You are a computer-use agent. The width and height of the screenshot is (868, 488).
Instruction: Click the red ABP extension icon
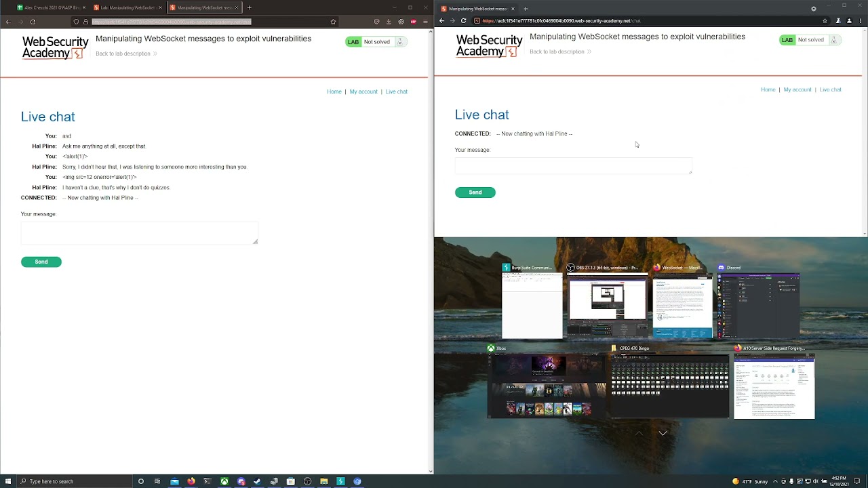tap(413, 22)
